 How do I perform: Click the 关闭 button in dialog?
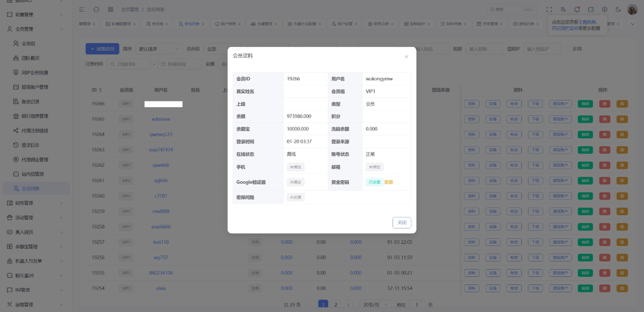pyautogui.click(x=401, y=223)
